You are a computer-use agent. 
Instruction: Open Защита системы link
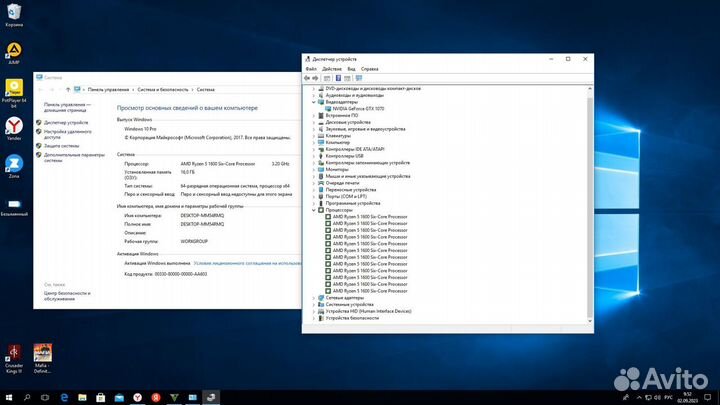click(63, 145)
